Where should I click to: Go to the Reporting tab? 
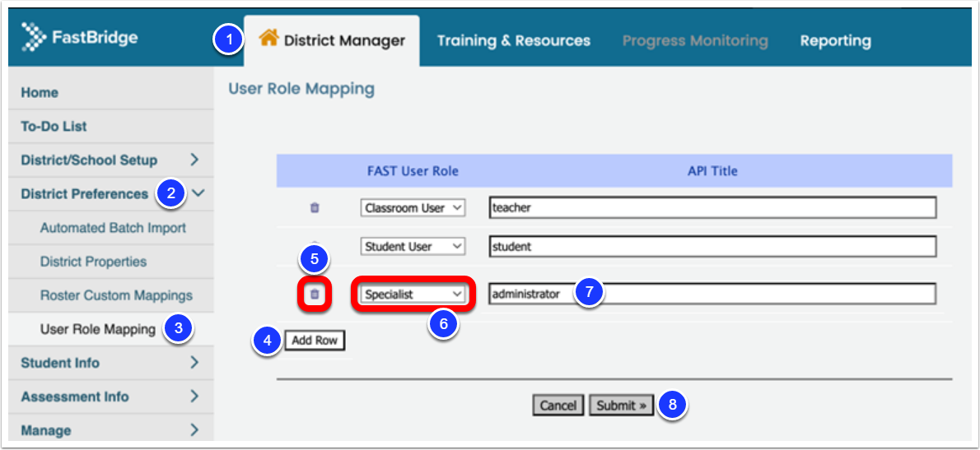pos(836,40)
